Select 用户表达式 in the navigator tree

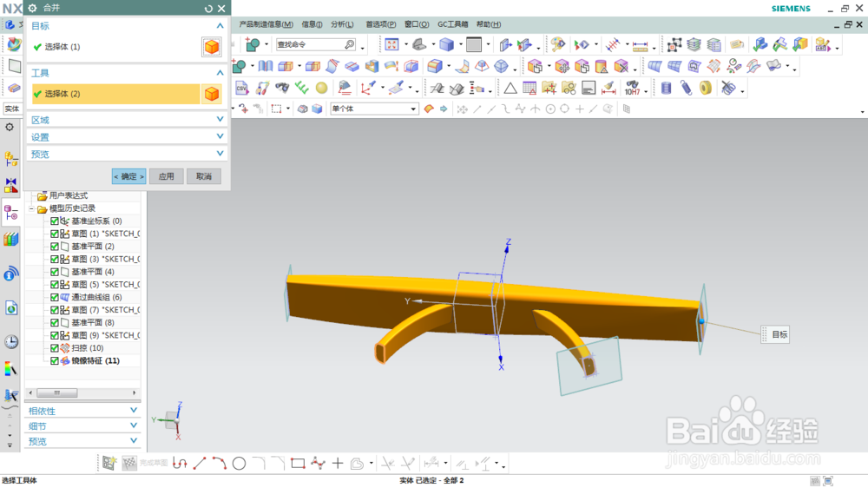click(68, 195)
